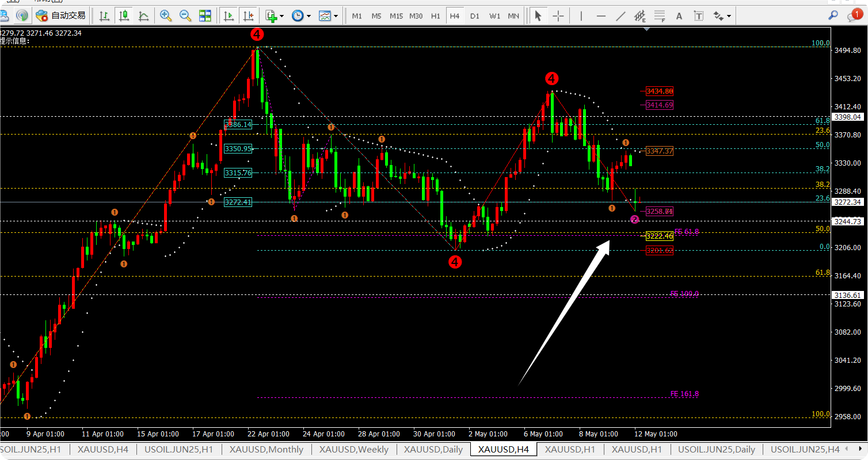The width and height of the screenshot is (868, 460).
Task: Expand the periodicity clock dropdown
Action: [309, 16]
